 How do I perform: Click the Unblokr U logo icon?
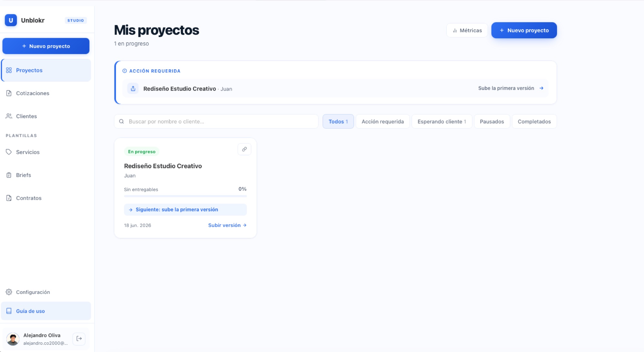[x=11, y=20]
